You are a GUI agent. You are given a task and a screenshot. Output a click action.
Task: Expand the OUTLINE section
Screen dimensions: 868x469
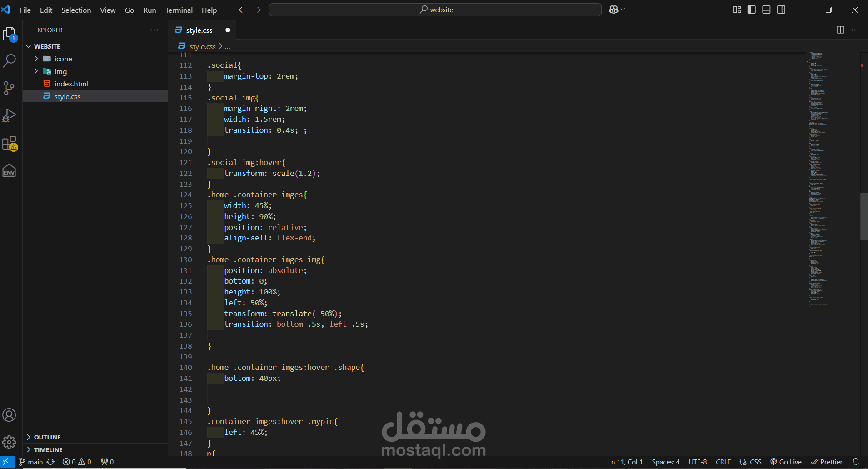29,437
